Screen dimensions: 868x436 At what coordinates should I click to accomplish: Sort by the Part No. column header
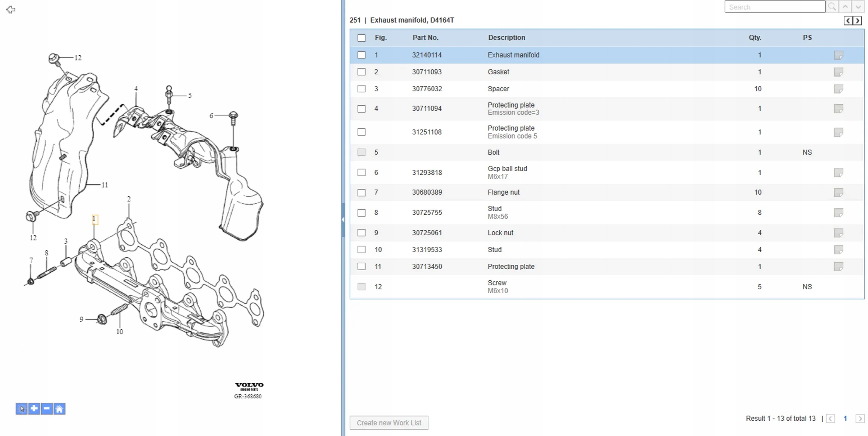coord(425,38)
